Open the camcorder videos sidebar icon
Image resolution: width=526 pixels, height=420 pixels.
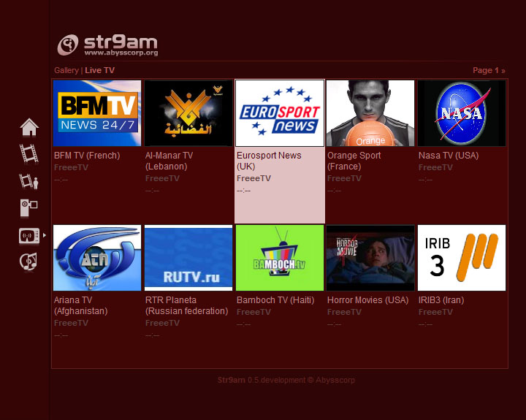tap(28, 207)
